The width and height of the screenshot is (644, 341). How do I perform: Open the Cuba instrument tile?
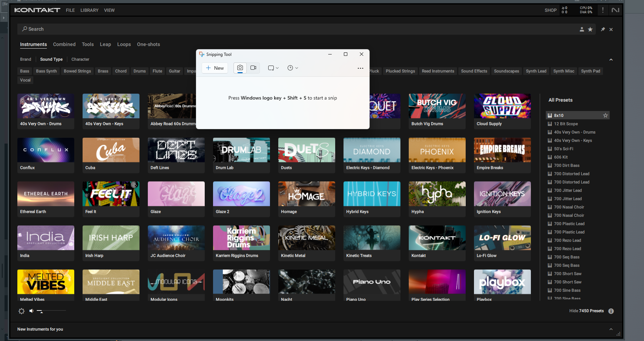pyautogui.click(x=111, y=155)
